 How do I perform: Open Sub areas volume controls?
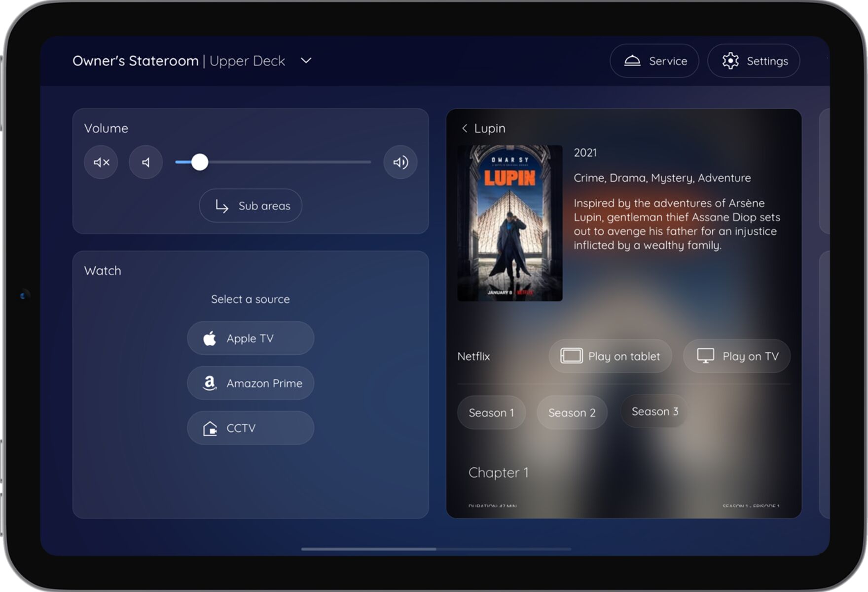pyautogui.click(x=251, y=206)
